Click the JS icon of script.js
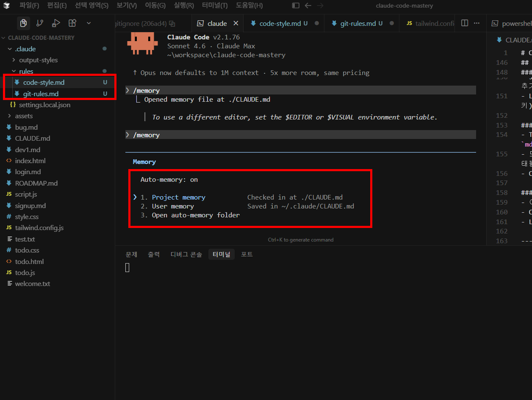Viewport: 532px width, 400px height. pos(8,194)
